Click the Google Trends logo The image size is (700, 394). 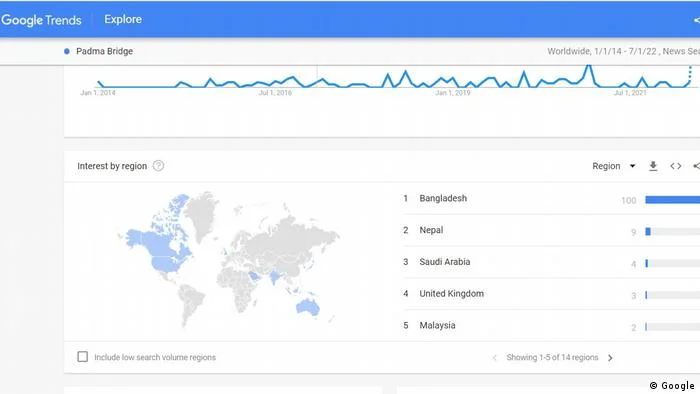pyautogui.click(x=41, y=20)
